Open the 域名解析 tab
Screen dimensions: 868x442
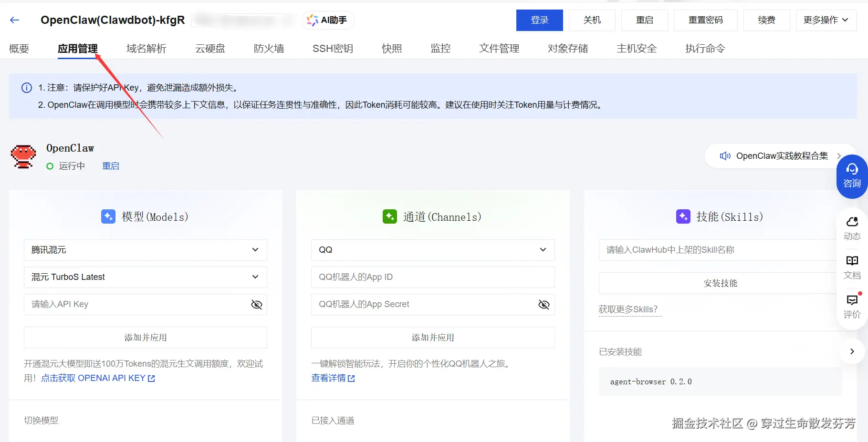pyautogui.click(x=146, y=49)
